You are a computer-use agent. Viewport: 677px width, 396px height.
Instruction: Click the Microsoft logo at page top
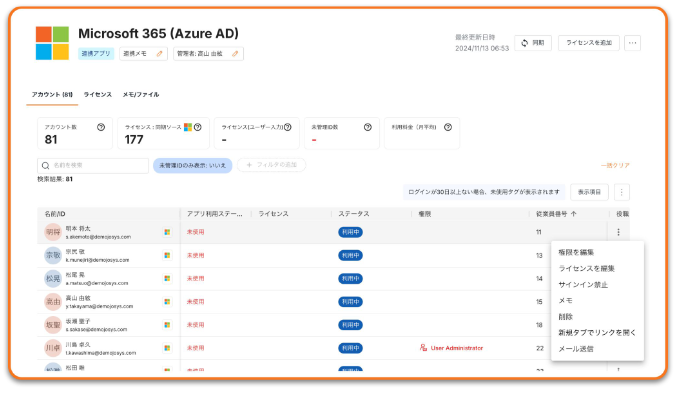click(52, 43)
